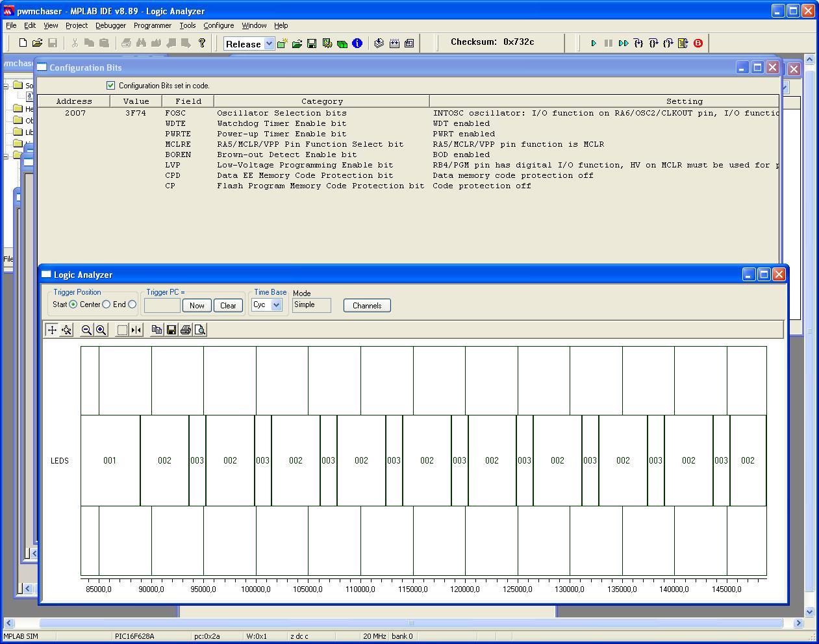Click the Channels button
The width and height of the screenshot is (819, 644).
point(367,306)
